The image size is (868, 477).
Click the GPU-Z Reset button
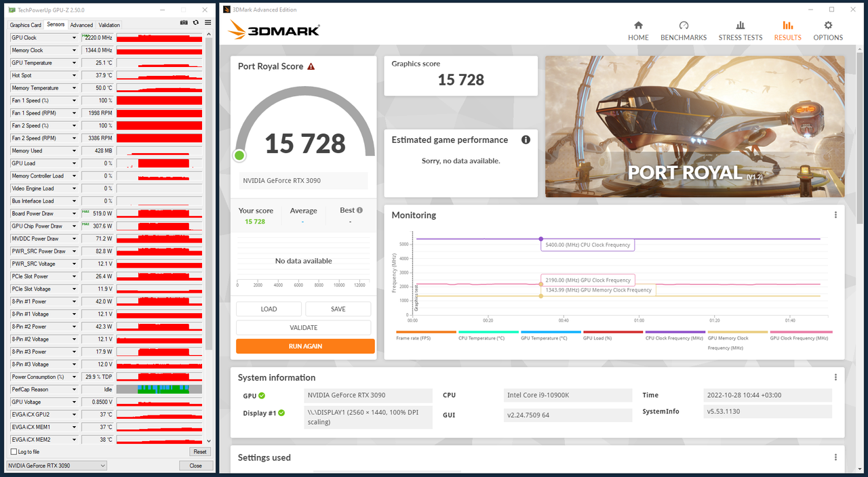click(x=200, y=451)
